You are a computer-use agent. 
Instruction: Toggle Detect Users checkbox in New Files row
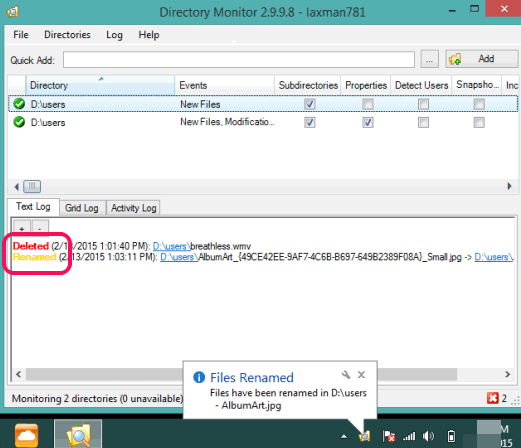pos(423,104)
